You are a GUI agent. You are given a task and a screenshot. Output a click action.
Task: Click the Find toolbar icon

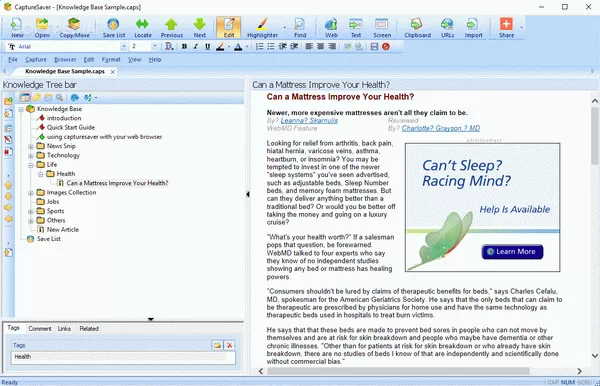(300, 28)
